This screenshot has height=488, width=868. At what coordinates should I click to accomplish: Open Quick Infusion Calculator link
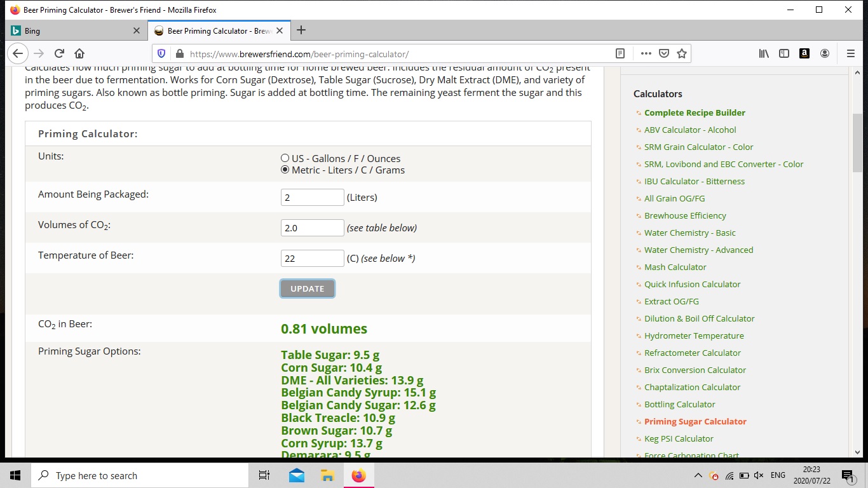click(x=693, y=284)
